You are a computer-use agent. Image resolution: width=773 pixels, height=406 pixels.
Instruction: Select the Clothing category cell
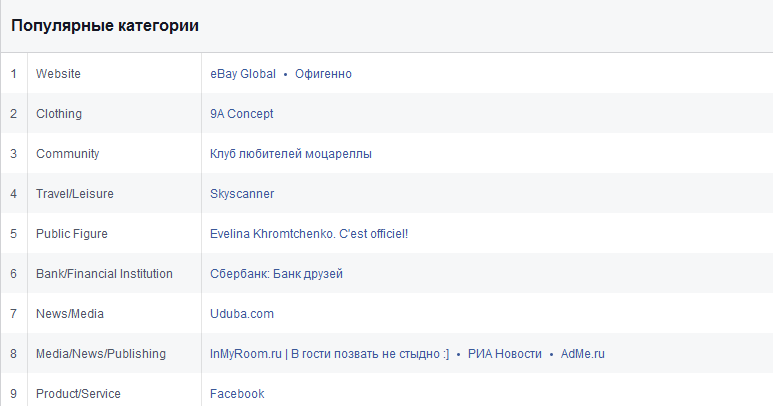point(59,114)
